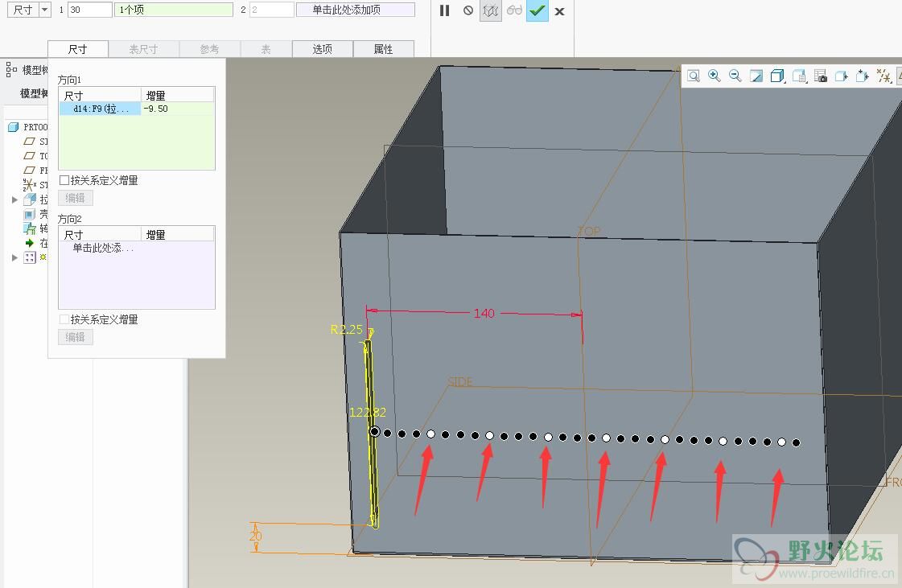Expand the extrude feature node
This screenshot has height=588, width=902.
[15, 199]
